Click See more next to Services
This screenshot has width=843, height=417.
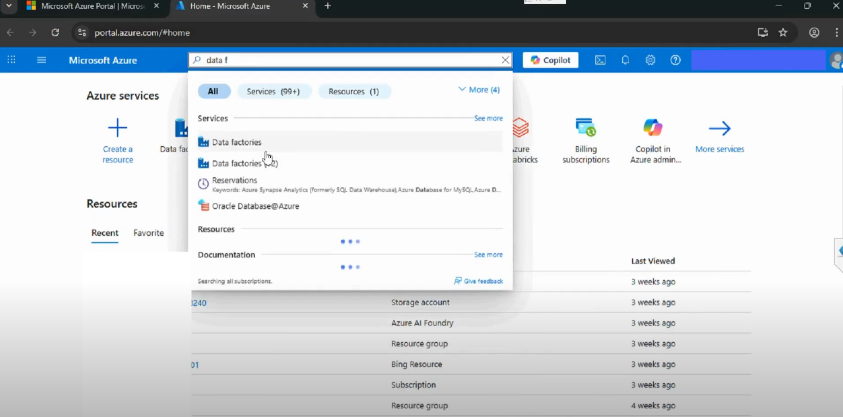coord(488,118)
